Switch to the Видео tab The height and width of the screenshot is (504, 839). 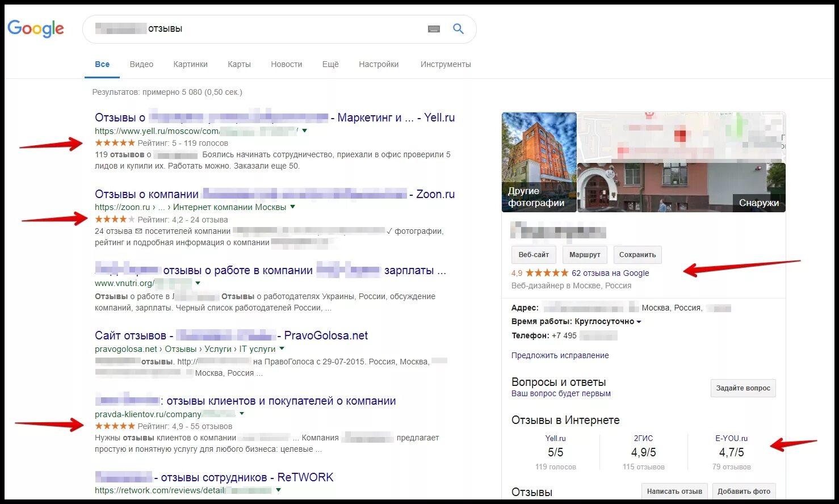click(141, 64)
